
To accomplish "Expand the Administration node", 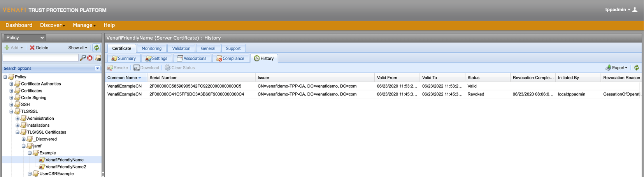I will tap(18, 119).
